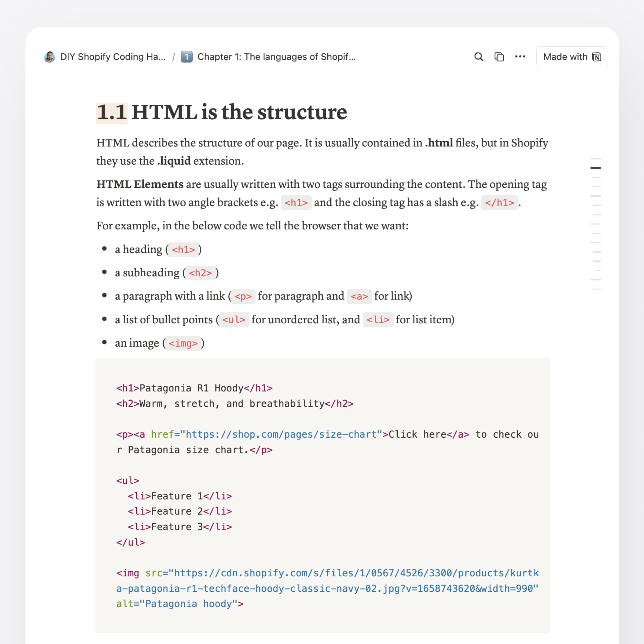The image size is (644, 644).
Task: Click the orange "1" page icon in breadcrumb
Action: coord(187,56)
